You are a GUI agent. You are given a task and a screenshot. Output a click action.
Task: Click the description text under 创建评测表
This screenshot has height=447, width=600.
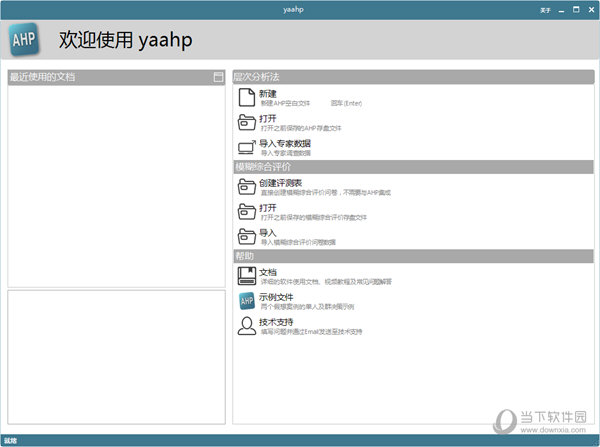326,193
